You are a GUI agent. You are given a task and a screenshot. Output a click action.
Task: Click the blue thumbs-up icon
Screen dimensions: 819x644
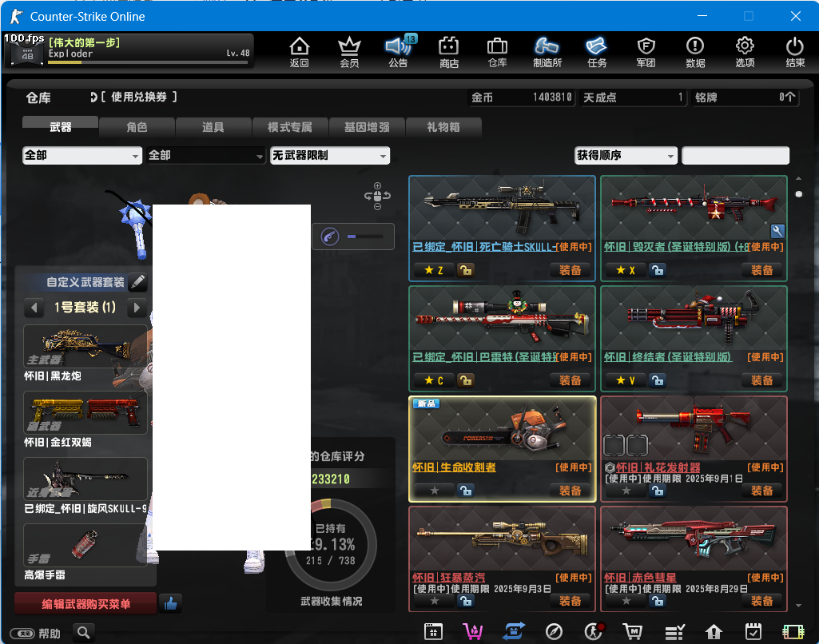(171, 604)
